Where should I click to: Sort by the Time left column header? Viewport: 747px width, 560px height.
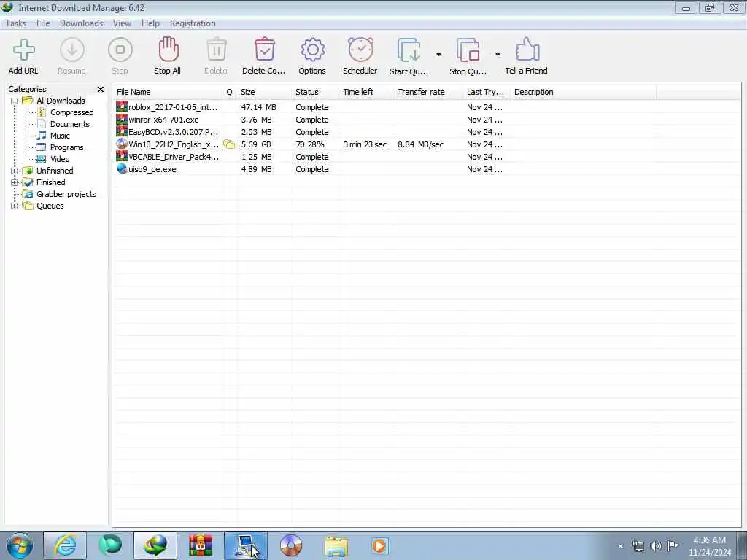pyautogui.click(x=367, y=92)
